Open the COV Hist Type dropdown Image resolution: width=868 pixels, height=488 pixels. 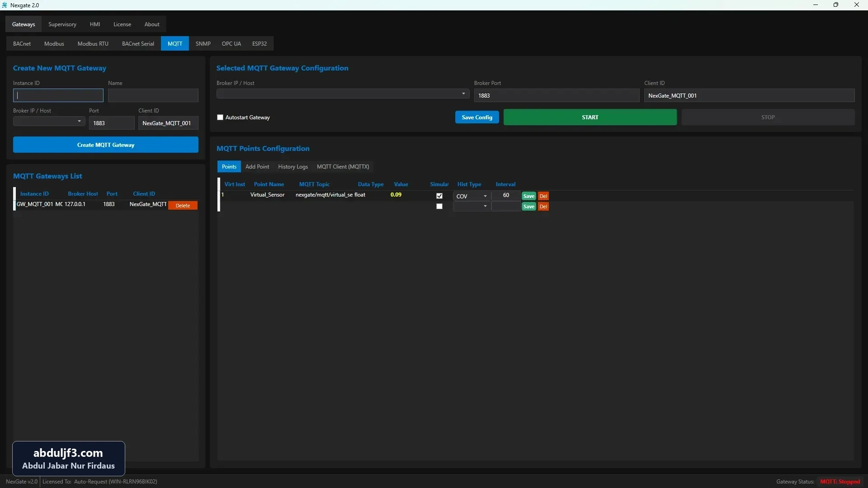coord(472,196)
